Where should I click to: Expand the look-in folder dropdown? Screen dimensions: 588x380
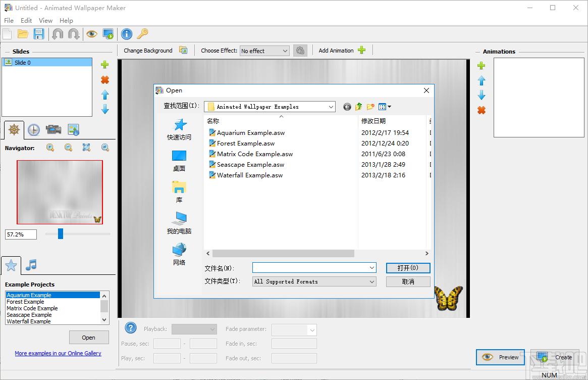331,107
